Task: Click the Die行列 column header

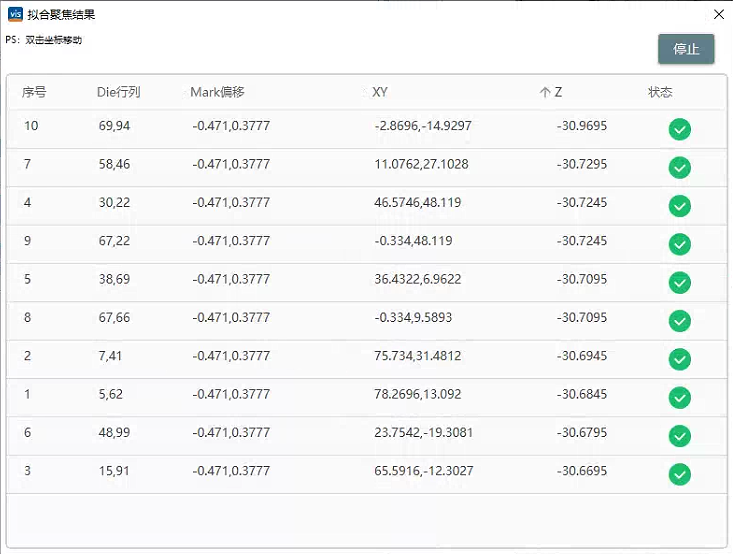Action: point(118,92)
